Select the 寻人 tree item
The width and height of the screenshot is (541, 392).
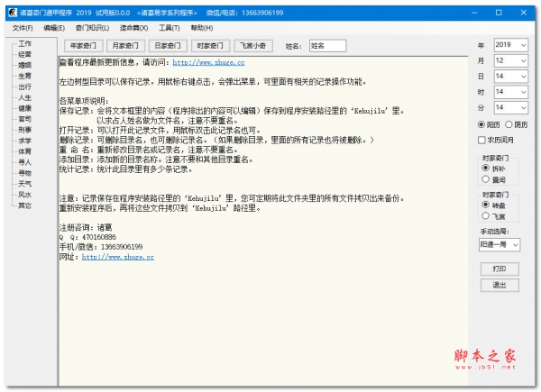click(x=25, y=162)
